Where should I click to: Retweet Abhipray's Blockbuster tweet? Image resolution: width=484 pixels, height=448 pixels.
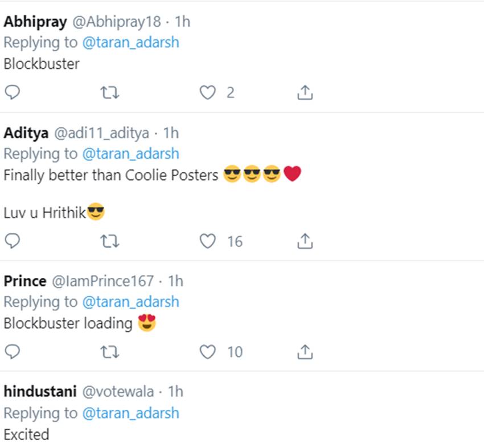[110, 92]
